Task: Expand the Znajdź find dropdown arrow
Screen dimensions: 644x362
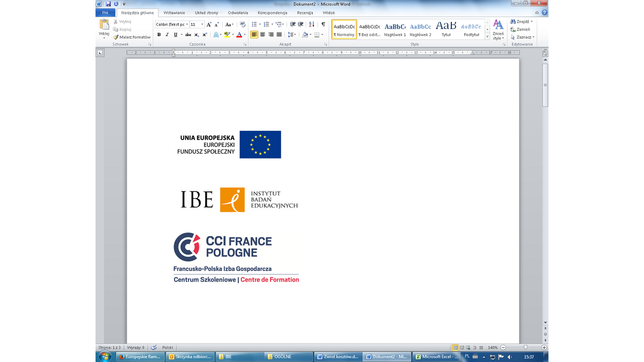Action: point(532,21)
